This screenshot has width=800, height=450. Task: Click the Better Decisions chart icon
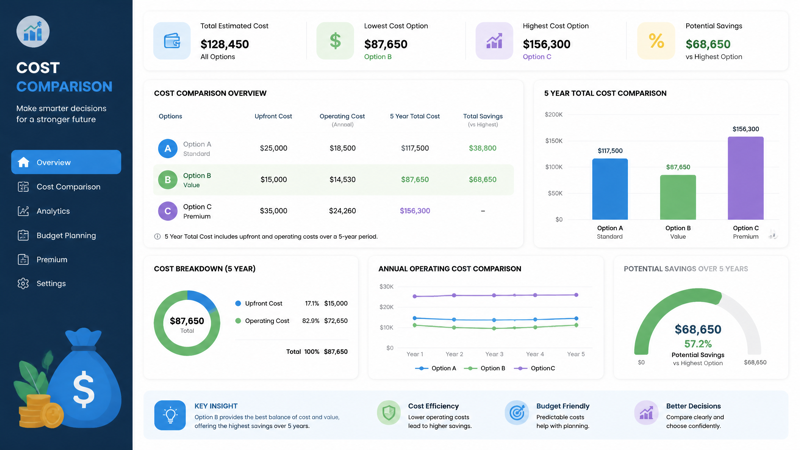point(646,413)
